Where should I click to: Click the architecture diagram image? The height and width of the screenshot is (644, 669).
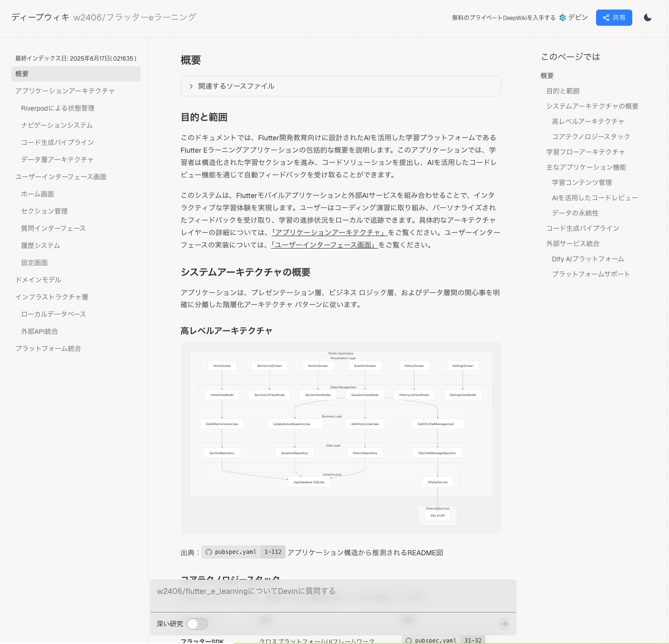[340, 438]
